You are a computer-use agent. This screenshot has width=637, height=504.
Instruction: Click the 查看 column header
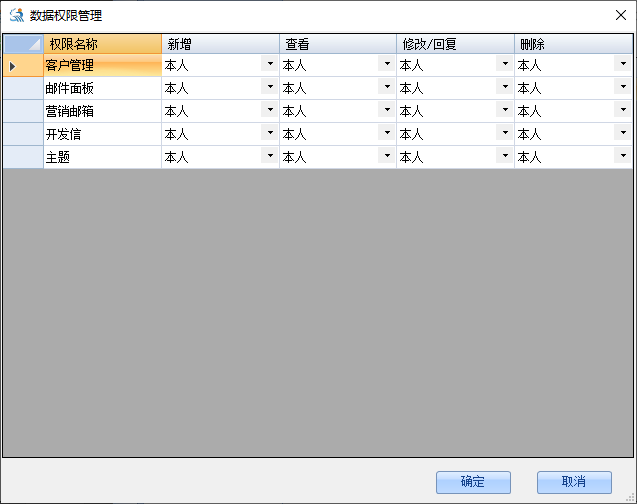tap(338, 44)
